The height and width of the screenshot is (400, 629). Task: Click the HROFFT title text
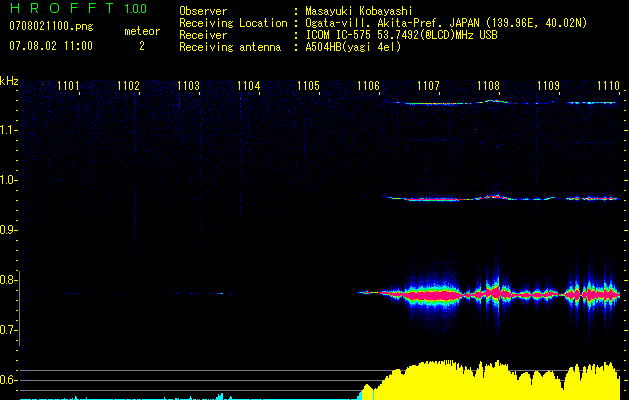pos(62,8)
